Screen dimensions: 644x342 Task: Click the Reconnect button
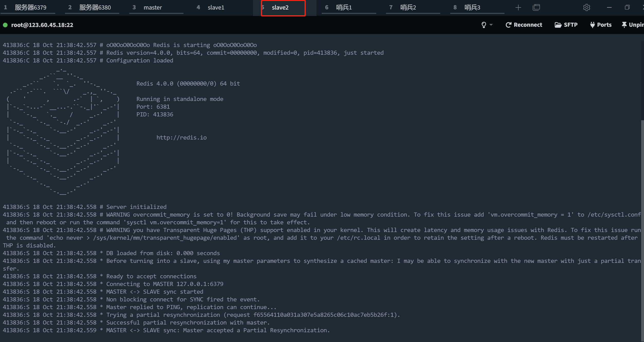point(524,25)
